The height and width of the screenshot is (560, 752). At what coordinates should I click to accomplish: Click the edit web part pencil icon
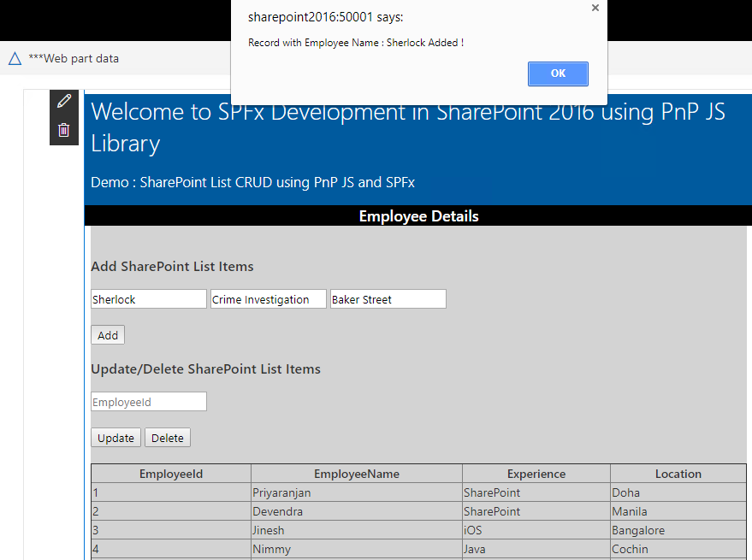(x=64, y=101)
